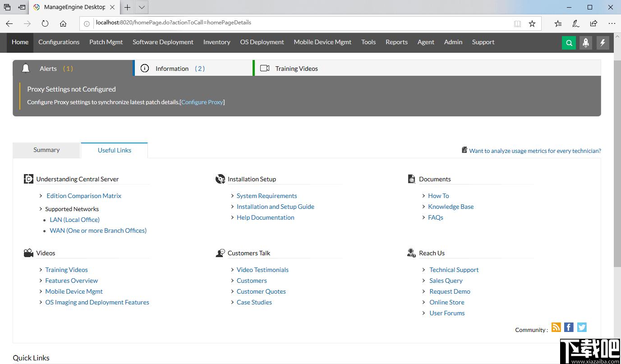Open the tab preview dropdown arrow
The height and width of the screenshot is (364, 621).
pyautogui.click(x=142, y=7)
